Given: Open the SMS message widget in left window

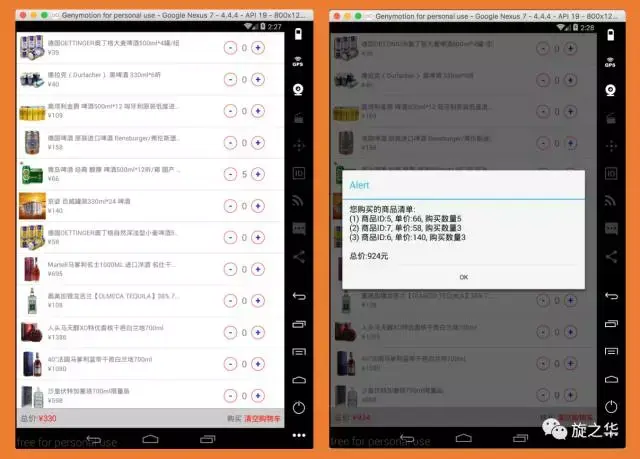Looking at the screenshot, I should 299,228.
